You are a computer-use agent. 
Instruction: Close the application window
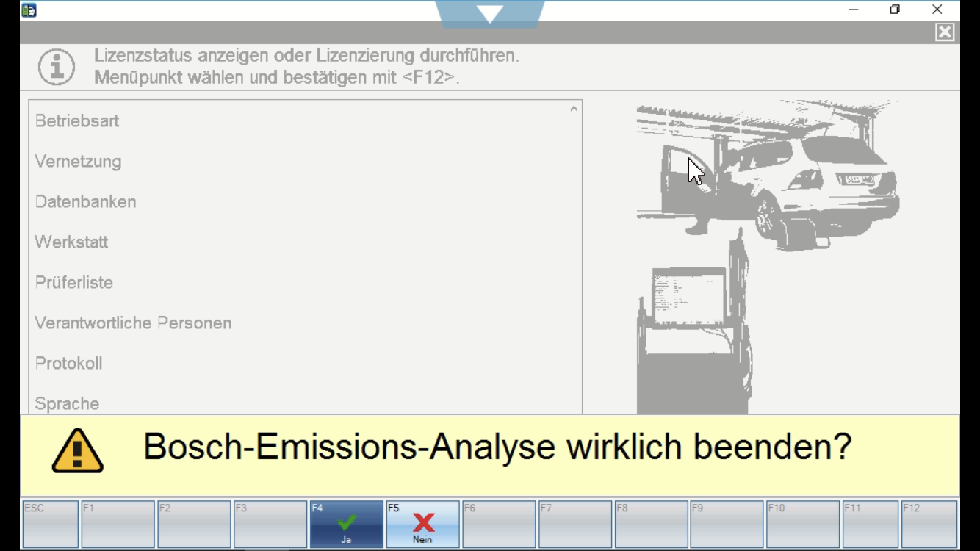(x=937, y=10)
